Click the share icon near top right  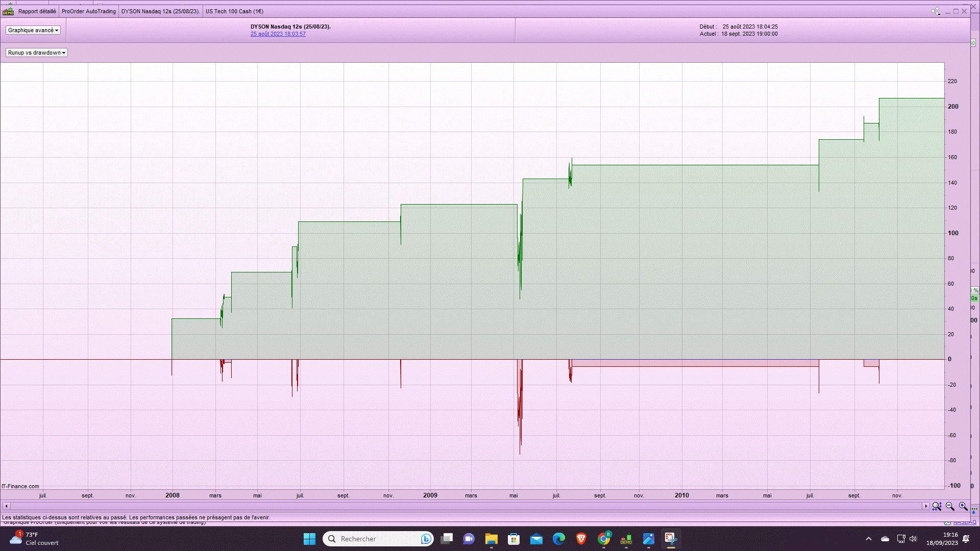click(x=935, y=11)
